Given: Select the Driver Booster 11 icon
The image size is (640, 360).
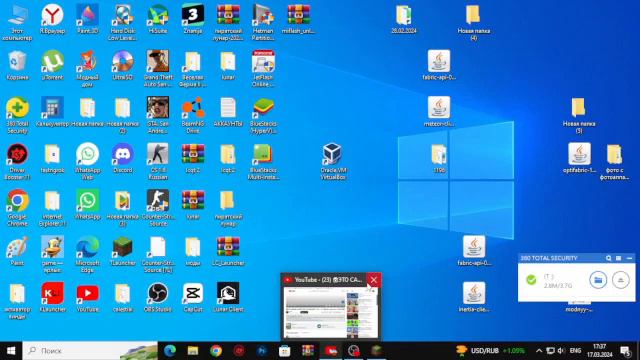Looking at the screenshot, I should coord(17,162).
